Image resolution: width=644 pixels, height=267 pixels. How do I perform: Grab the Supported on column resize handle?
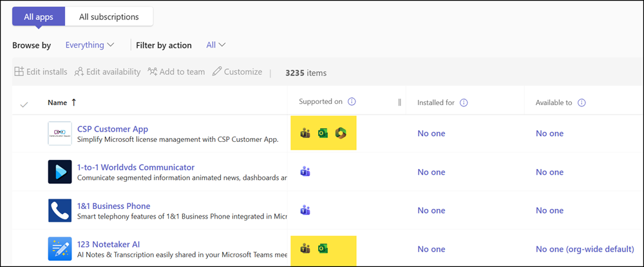(400, 103)
